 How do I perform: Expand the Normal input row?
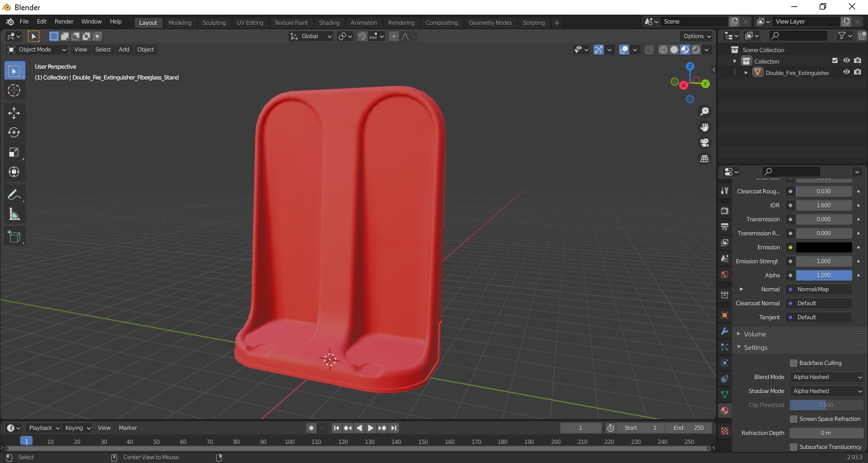tap(741, 289)
